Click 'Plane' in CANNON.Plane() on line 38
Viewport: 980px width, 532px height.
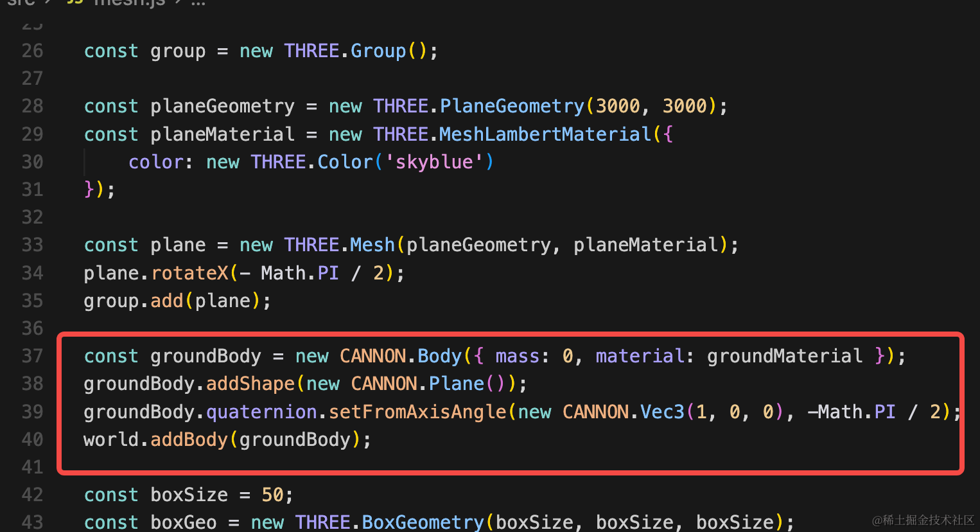456,384
